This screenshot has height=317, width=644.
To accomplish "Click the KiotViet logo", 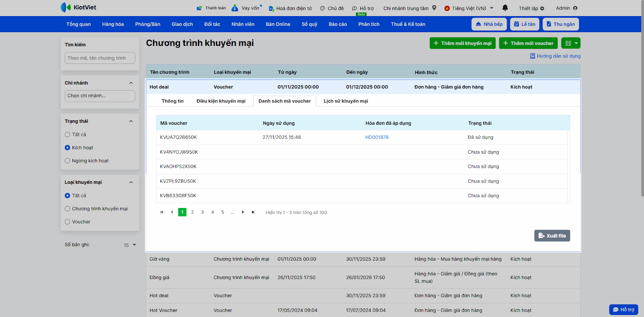I will [78, 7].
